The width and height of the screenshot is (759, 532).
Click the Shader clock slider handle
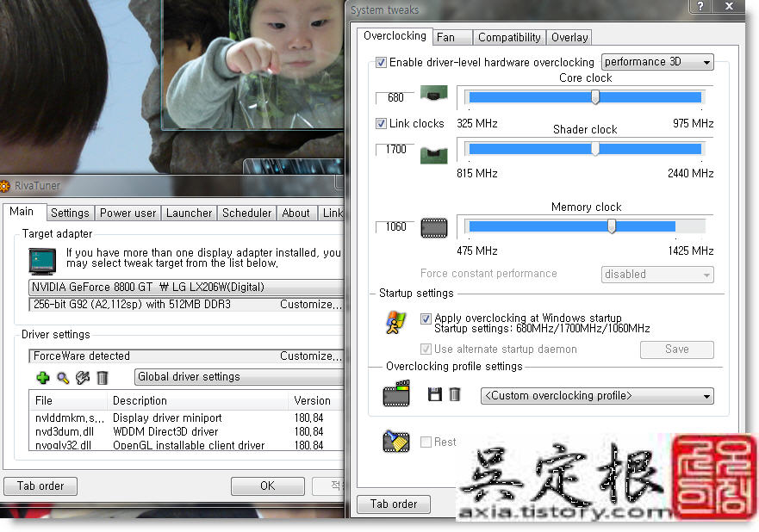click(x=595, y=149)
